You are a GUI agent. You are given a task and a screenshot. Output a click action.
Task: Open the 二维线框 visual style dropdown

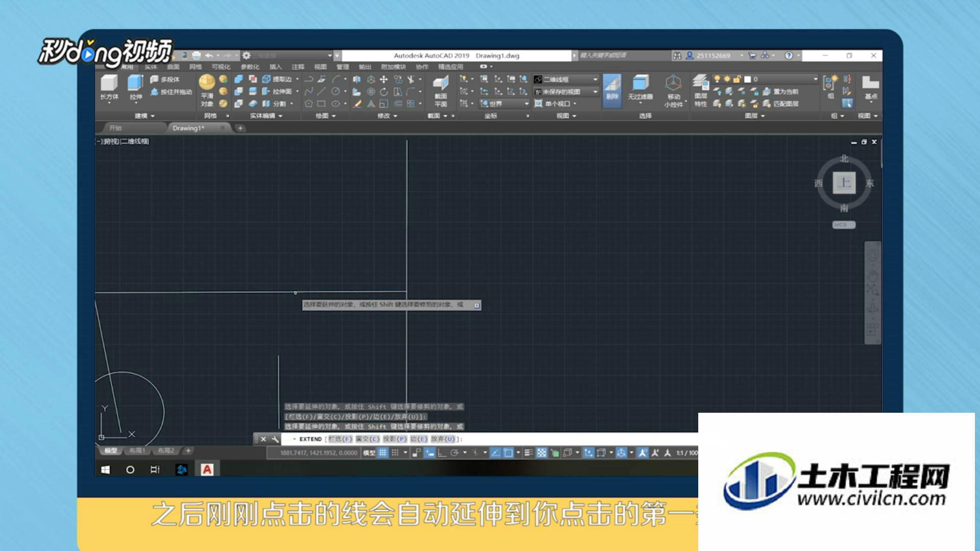(566, 79)
